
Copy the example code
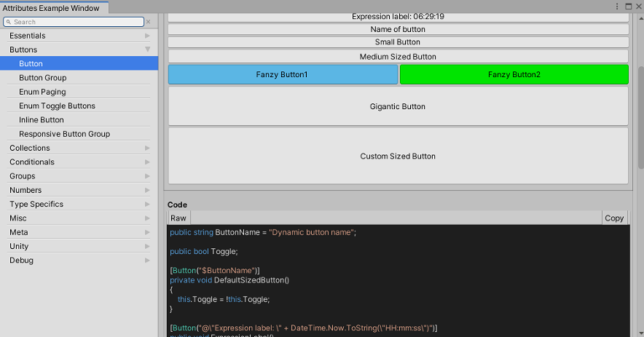614,218
